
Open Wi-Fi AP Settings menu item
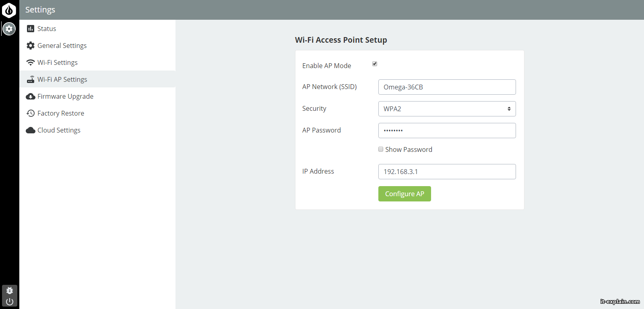[x=62, y=79]
